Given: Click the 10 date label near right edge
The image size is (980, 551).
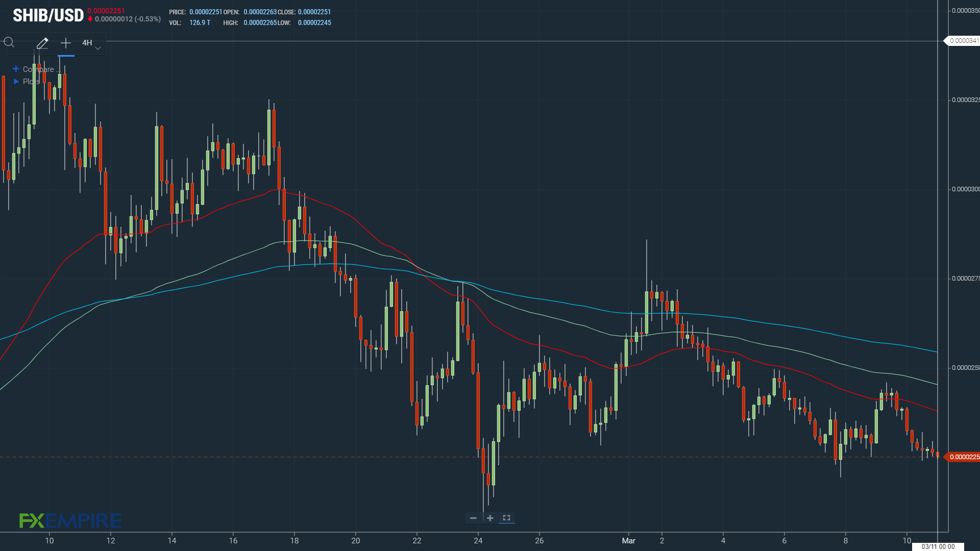Looking at the screenshot, I should point(907,541).
